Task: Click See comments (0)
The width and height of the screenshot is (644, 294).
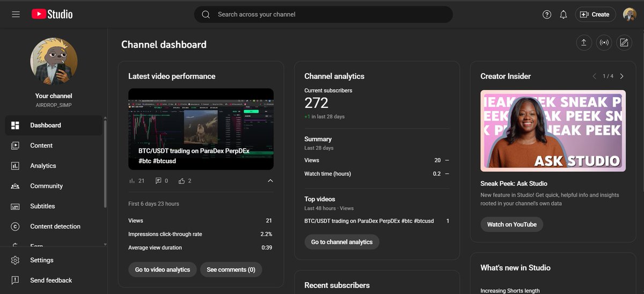Action: [231, 269]
